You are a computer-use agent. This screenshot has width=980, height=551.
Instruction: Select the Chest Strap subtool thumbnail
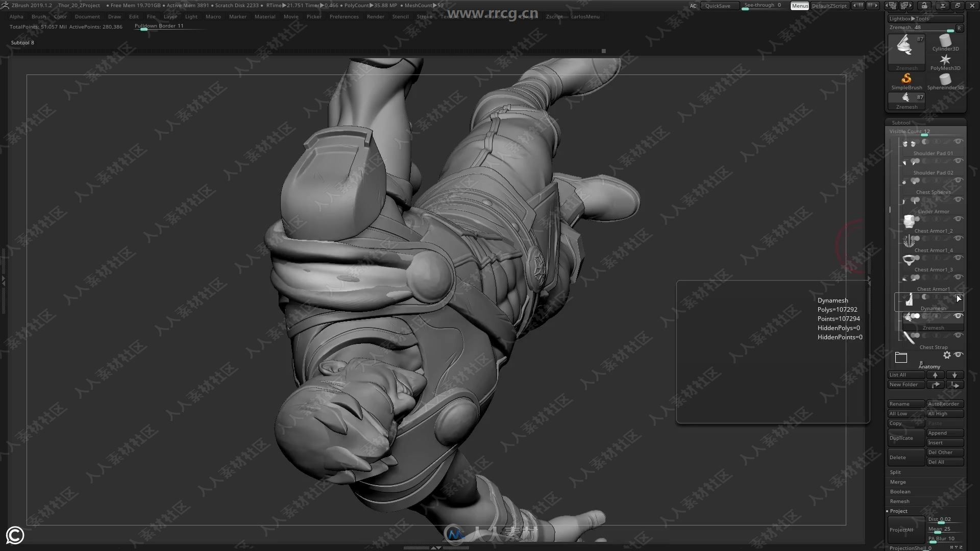(909, 338)
